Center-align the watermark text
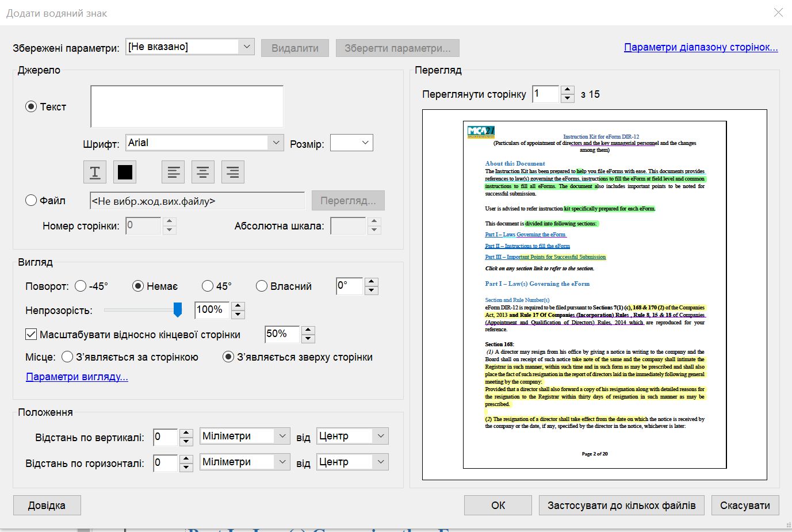Viewport: 792px width, 532px height. [x=202, y=172]
